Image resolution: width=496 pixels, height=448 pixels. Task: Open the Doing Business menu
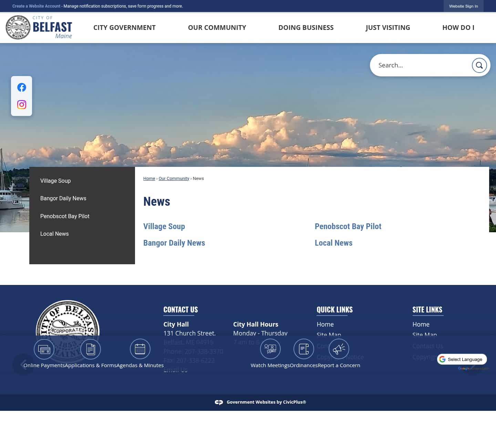(306, 28)
